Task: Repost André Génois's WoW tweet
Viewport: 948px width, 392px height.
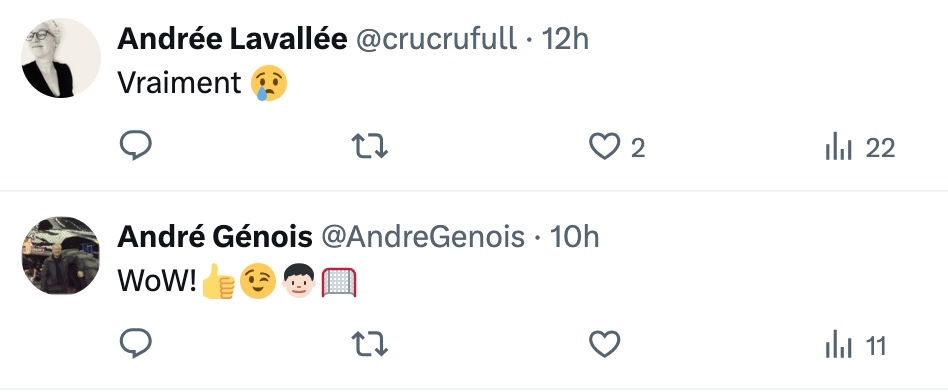Action: [369, 344]
